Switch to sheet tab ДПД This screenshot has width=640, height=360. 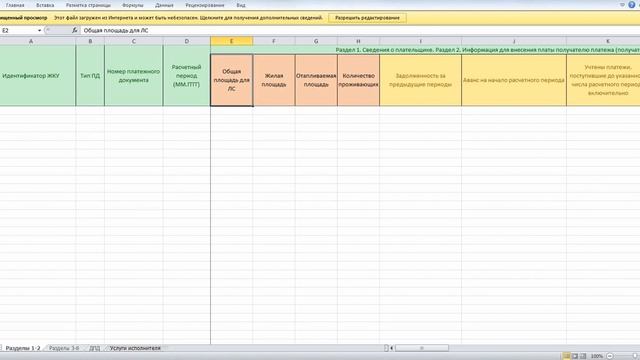(95, 348)
